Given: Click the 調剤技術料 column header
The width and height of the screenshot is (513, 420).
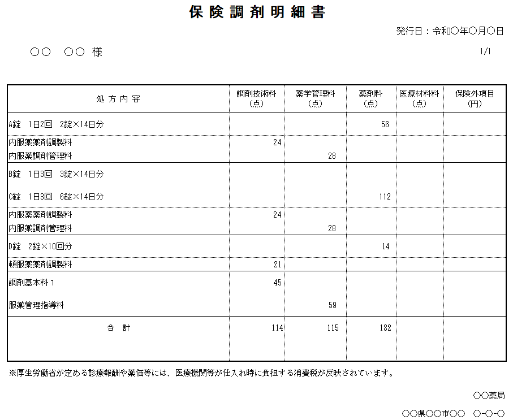Looking at the screenshot, I should click(257, 98).
